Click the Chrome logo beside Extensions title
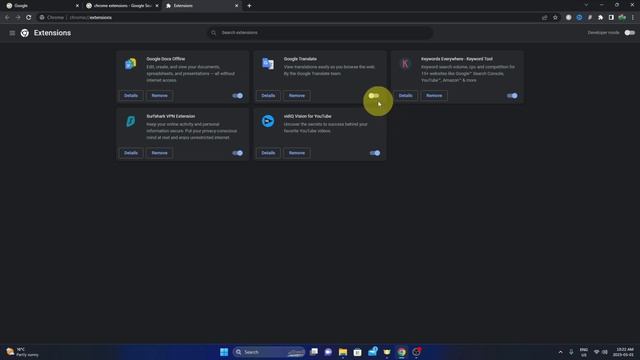This screenshot has height=360, width=640. [x=24, y=33]
